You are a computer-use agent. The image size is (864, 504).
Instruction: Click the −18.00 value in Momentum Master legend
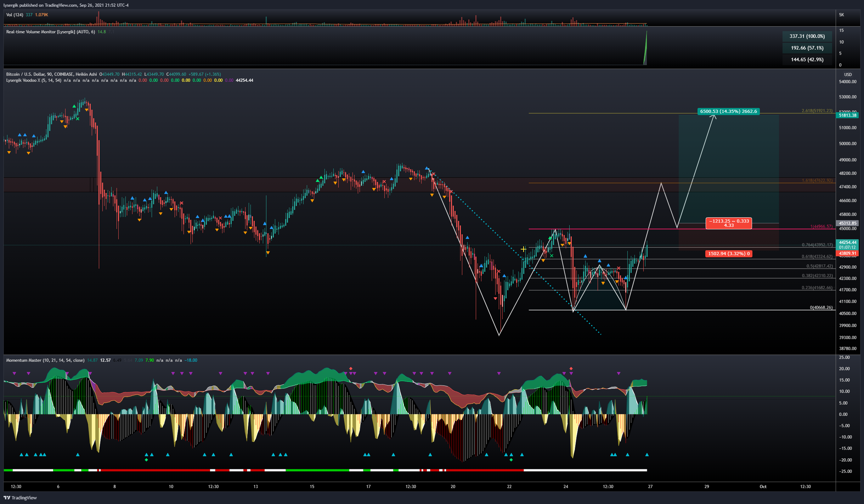pos(191,360)
